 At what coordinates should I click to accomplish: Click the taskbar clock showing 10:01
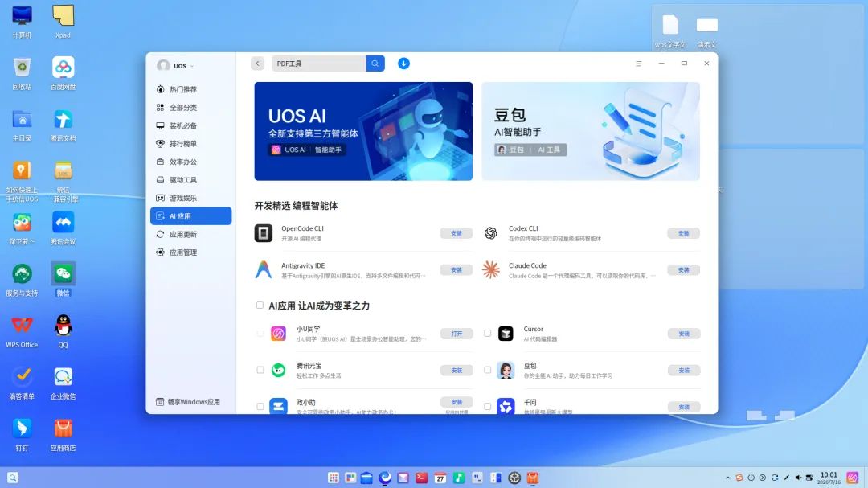pos(829,478)
